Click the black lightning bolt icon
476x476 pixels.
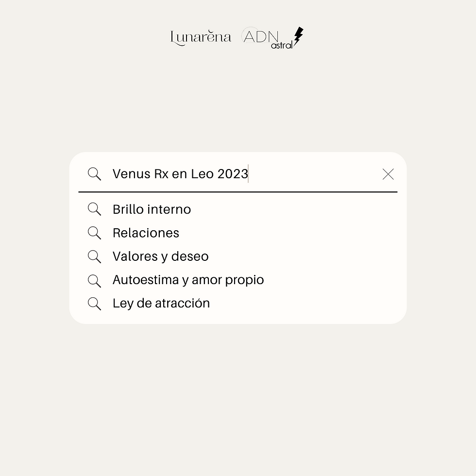pos(298,36)
